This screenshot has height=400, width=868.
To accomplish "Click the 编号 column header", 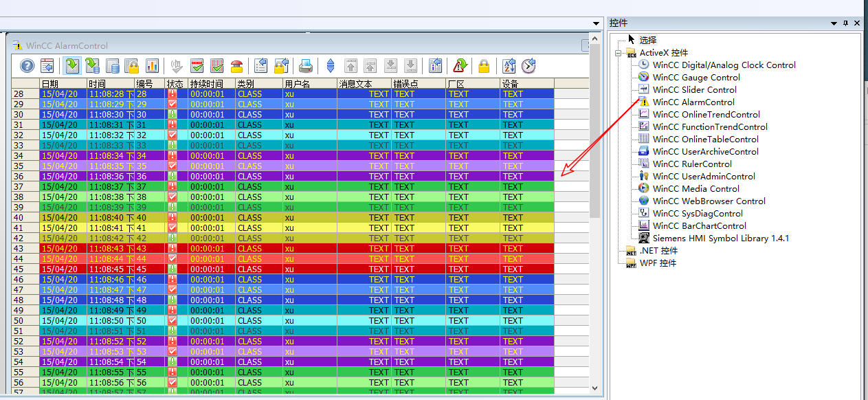I will click(x=150, y=83).
